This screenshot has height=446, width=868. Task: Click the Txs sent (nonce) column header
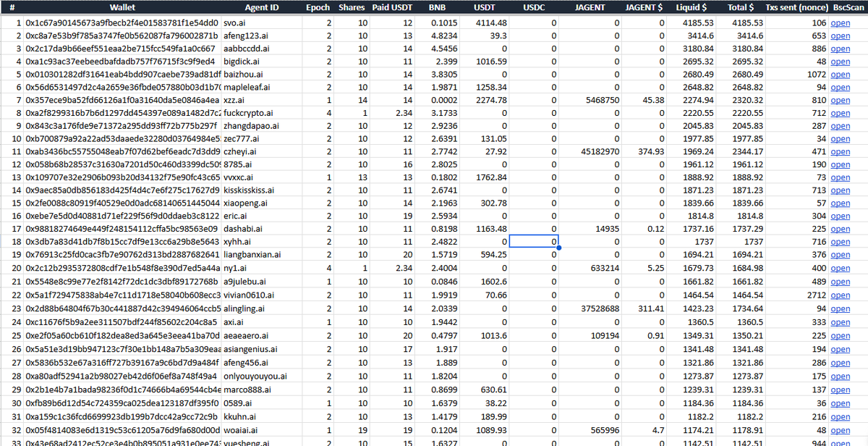tap(798, 7)
